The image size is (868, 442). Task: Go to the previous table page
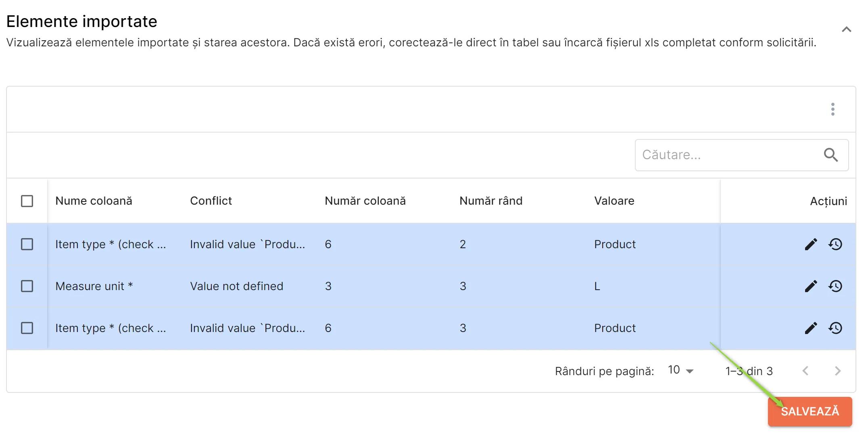click(x=805, y=371)
